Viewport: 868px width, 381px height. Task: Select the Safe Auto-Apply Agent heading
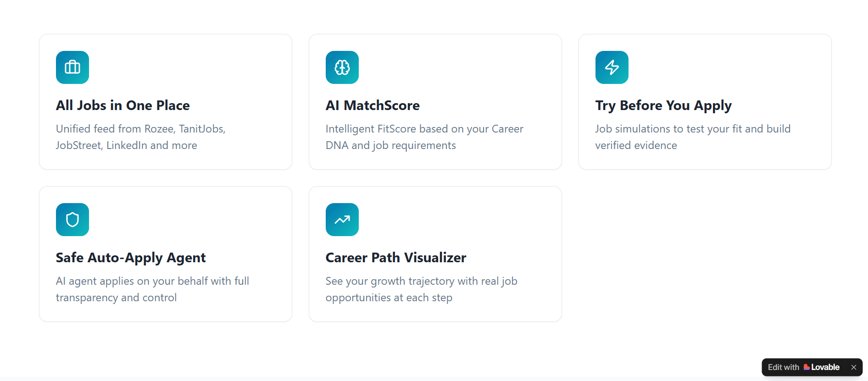131,258
